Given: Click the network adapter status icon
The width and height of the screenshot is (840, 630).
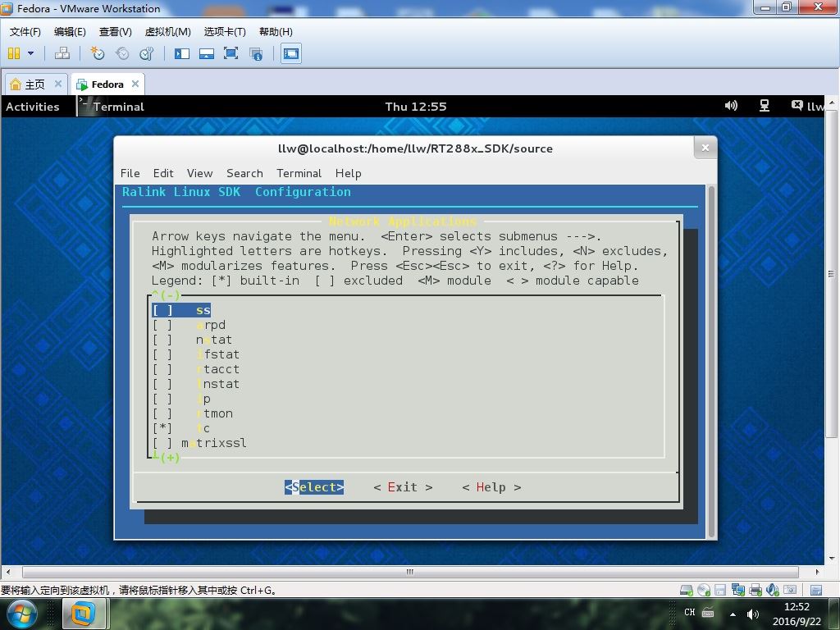Looking at the screenshot, I should (x=738, y=590).
